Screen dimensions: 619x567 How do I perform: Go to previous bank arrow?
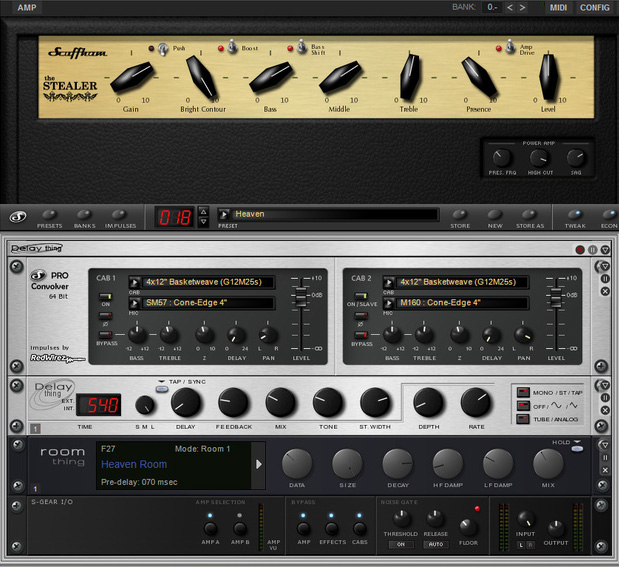pyautogui.click(x=510, y=8)
